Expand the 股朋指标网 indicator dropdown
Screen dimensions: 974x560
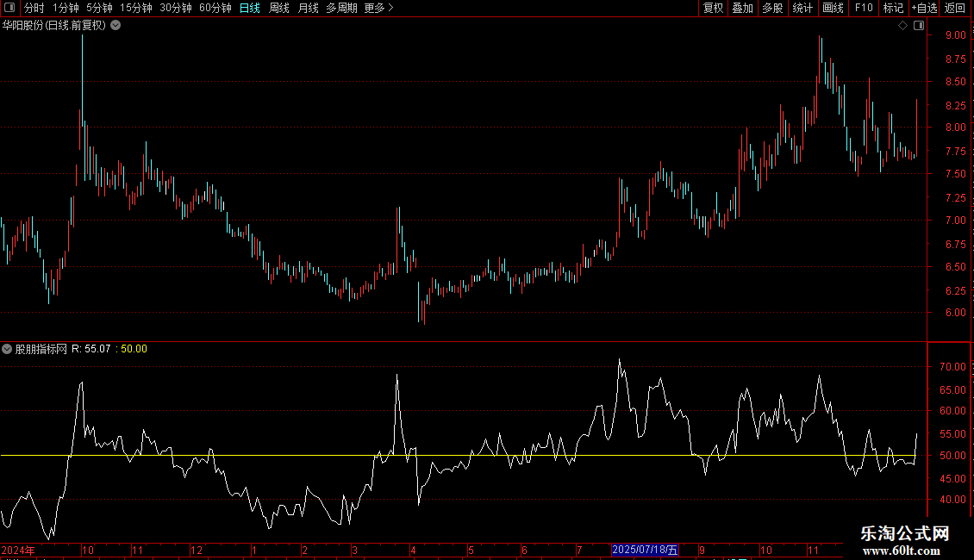click(7, 349)
